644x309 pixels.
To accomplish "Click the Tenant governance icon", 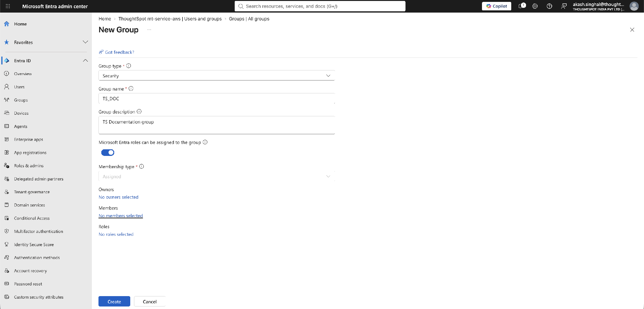I will tap(7, 192).
